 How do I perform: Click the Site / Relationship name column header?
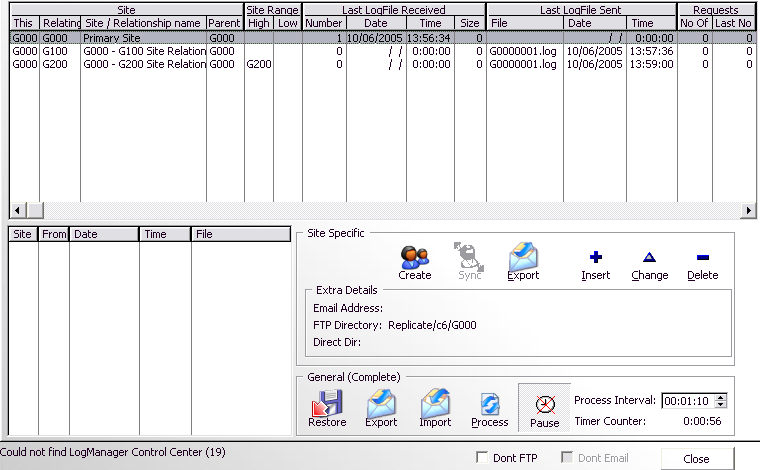[x=143, y=23]
